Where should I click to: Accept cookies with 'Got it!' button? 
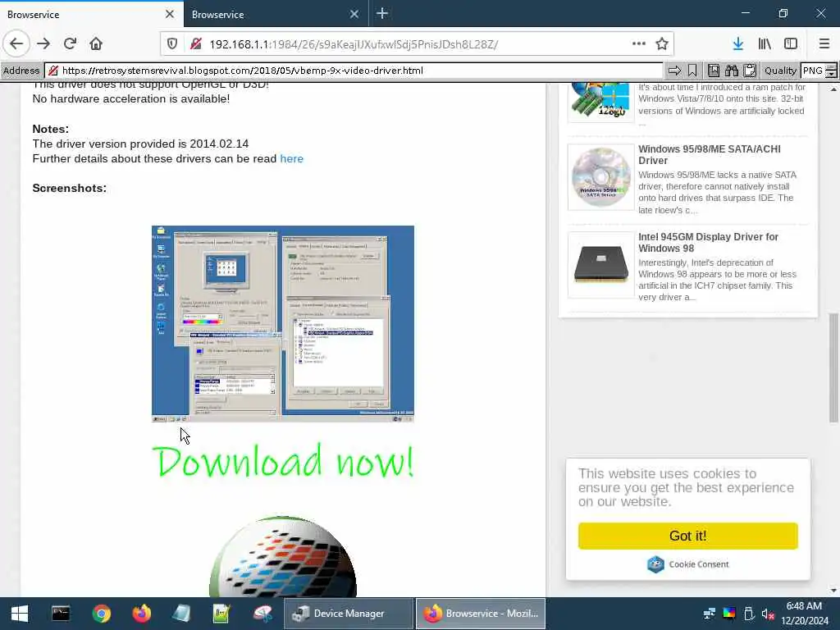click(688, 536)
